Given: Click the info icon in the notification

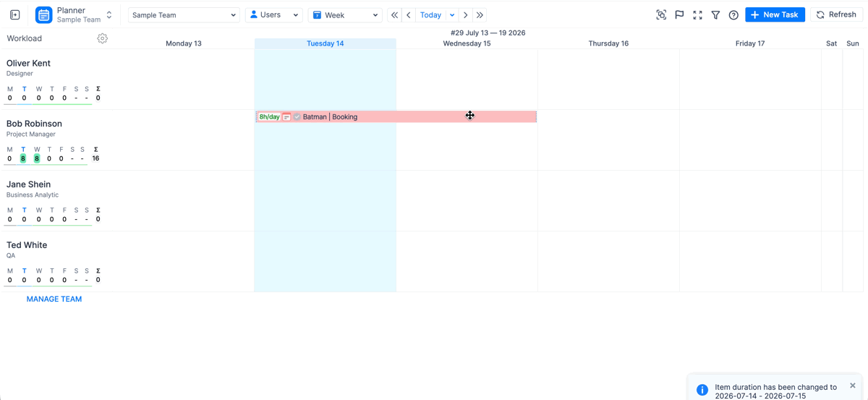Looking at the screenshot, I should point(702,390).
